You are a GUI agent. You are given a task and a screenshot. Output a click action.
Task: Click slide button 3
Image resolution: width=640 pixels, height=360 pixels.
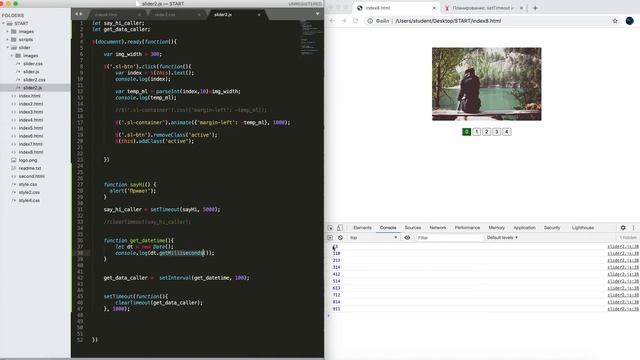click(497, 132)
